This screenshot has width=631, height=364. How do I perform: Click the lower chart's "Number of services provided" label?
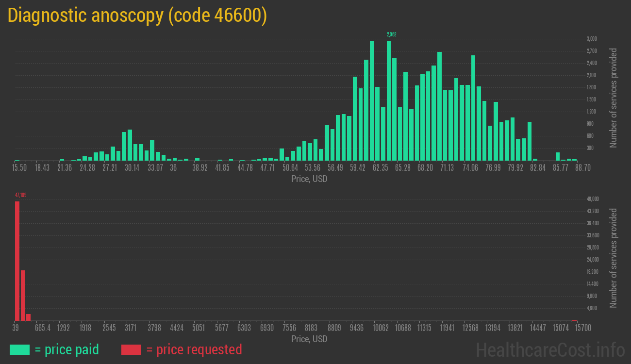(613, 258)
